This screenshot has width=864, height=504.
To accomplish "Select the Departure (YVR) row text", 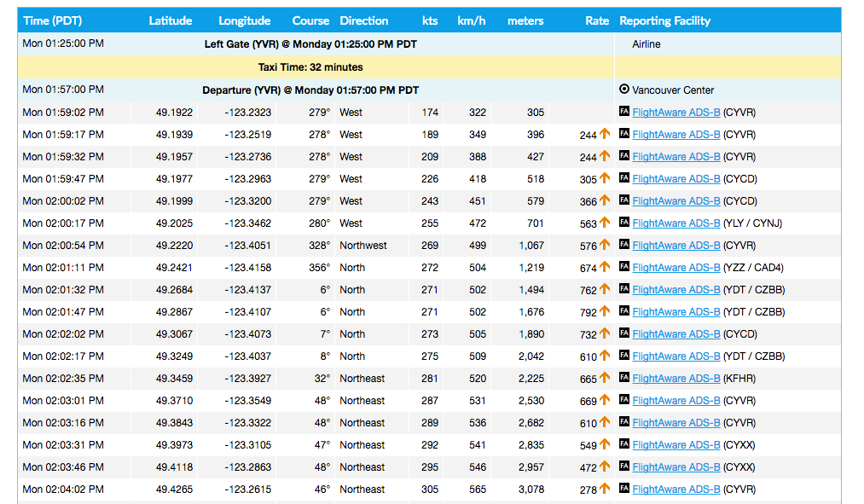I will tap(310, 90).
